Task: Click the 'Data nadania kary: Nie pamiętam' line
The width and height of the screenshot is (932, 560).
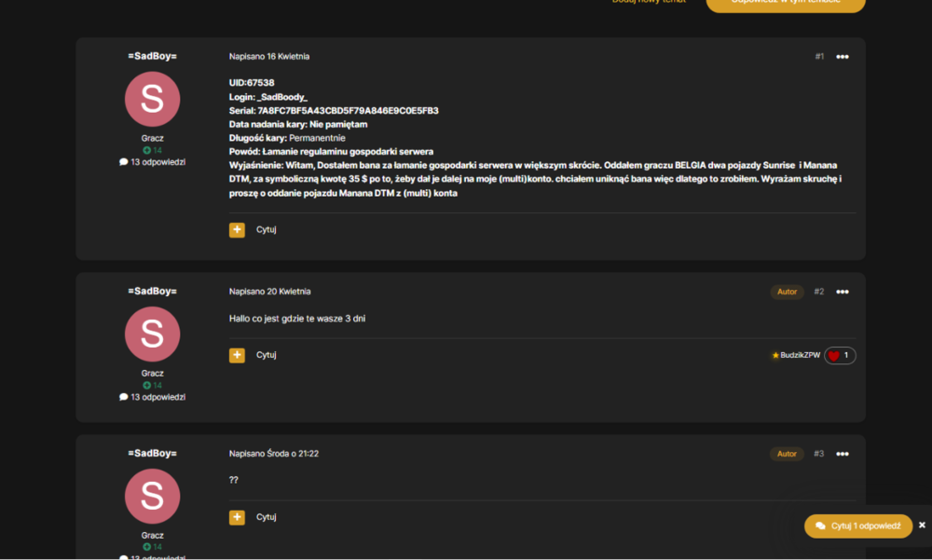Action: click(298, 124)
